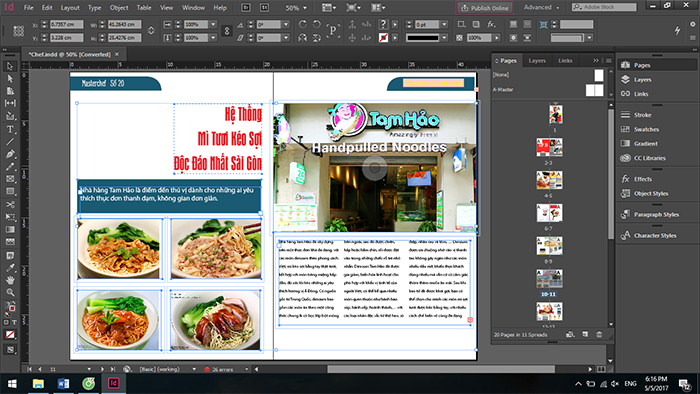Open the page number dropdown in status bar
Viewport: 700px width, 394px height.
pyautogui.click(x=89, y=369)
